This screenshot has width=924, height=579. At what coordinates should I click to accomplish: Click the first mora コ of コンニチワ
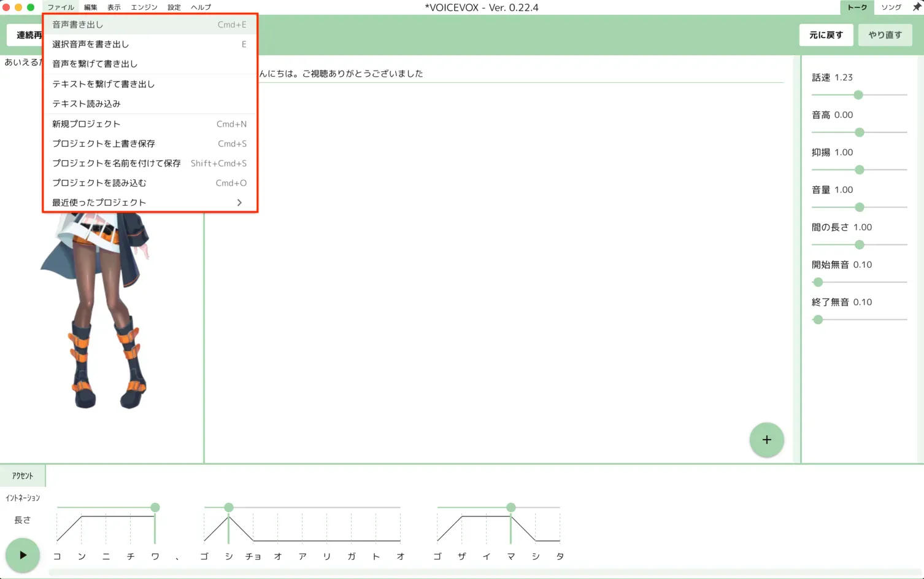[x=57, y=556]
